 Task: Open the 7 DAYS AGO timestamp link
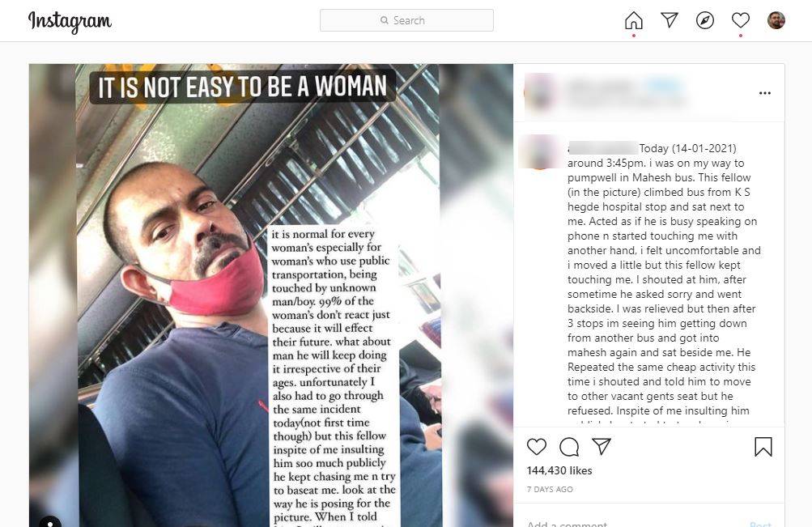[x=550, y=489]
